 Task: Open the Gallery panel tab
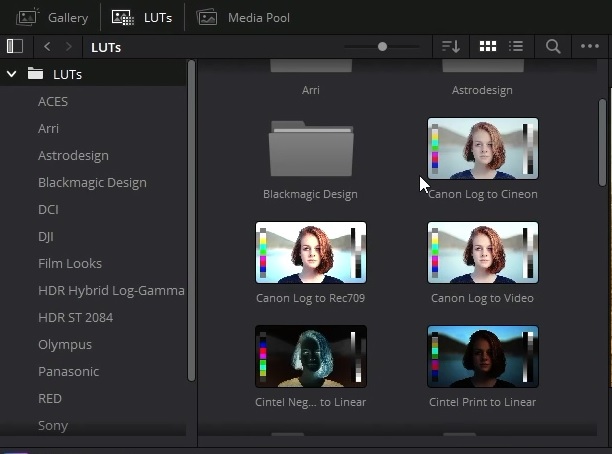52,18
